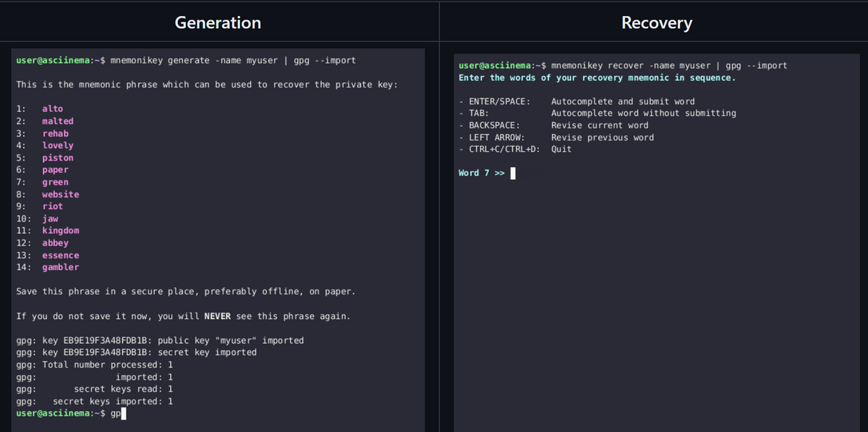Click the bold 'NEVER' warning text
This screenshot has width=868, height=432.
(x=216, y=316)
